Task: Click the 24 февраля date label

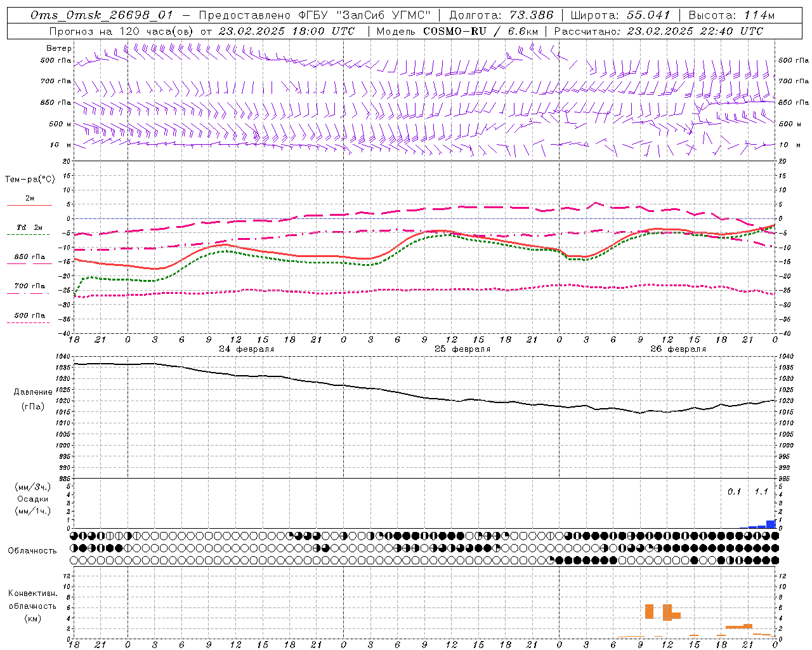Action: point(247,349)
